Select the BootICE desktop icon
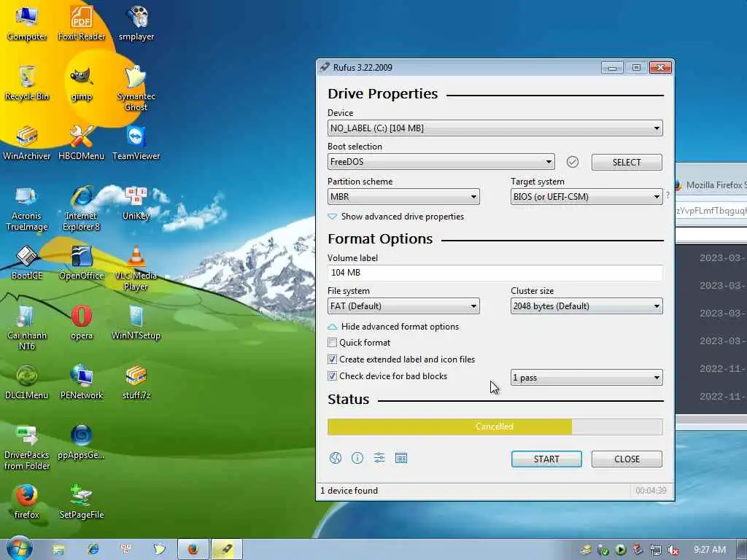The height and width of the screenshot is (560, 747). 27,262
